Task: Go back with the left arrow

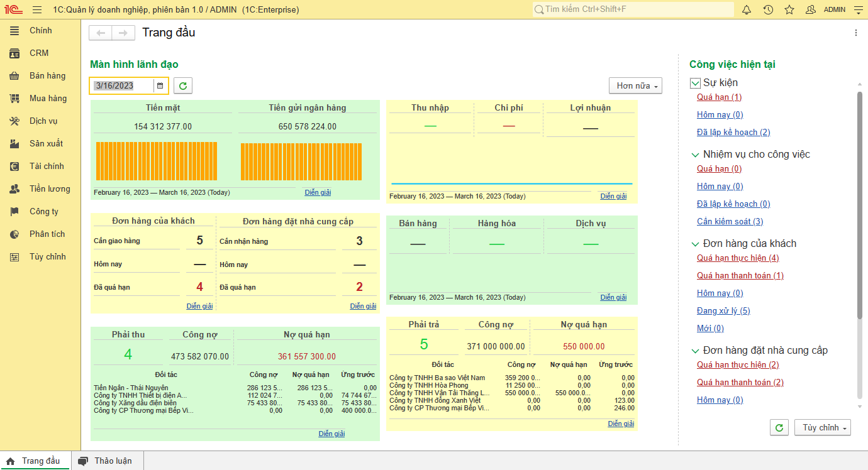Action: pyautogui.click(x=101, y=33)
